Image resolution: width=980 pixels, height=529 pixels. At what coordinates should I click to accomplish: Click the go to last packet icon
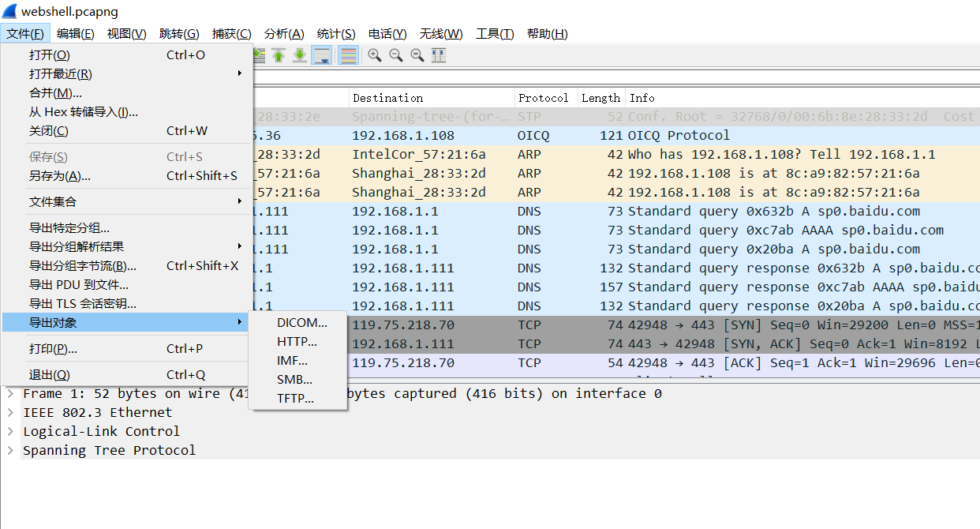click(299, 55)
